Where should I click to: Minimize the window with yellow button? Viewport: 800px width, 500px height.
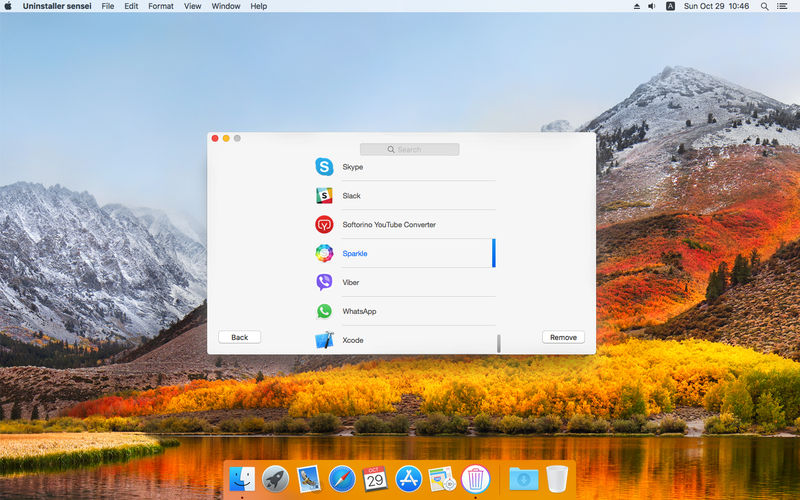point(226,138)
